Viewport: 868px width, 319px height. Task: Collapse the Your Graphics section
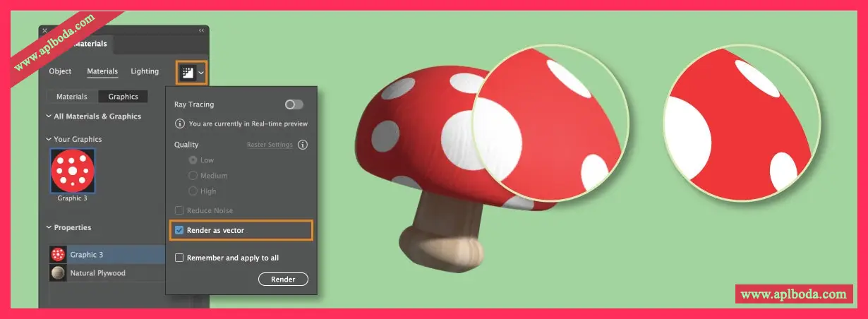pyautogui.click(x=48, y=139)
